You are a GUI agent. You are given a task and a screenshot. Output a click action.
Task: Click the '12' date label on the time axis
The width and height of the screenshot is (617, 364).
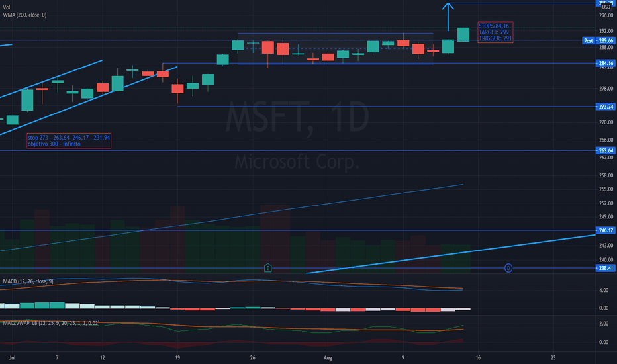[103, 357]
